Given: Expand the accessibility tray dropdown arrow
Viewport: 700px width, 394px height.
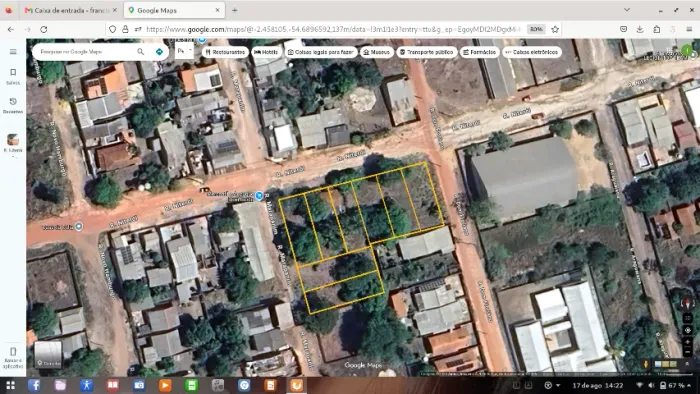Looking at the screenshot, I should tap(558, 385).
